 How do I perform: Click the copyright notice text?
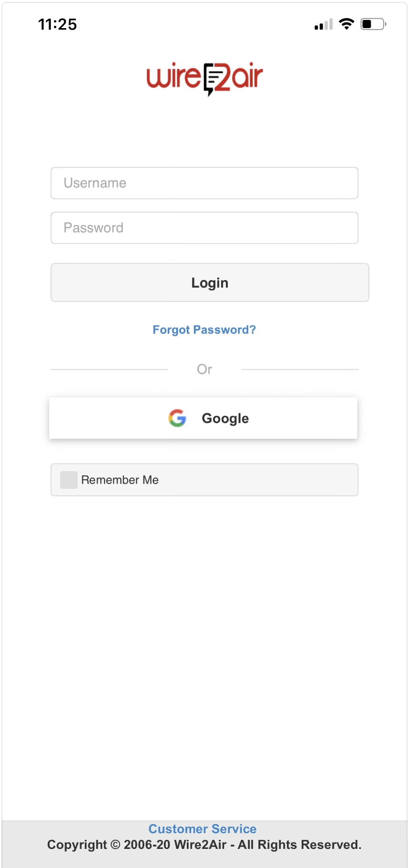coord(204,845)
